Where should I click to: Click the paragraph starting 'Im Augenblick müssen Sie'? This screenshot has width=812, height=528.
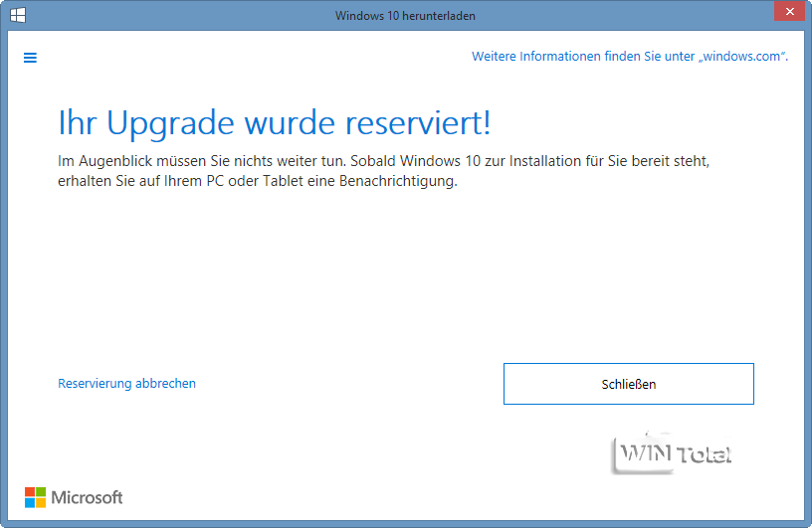[x=383, y=171]
